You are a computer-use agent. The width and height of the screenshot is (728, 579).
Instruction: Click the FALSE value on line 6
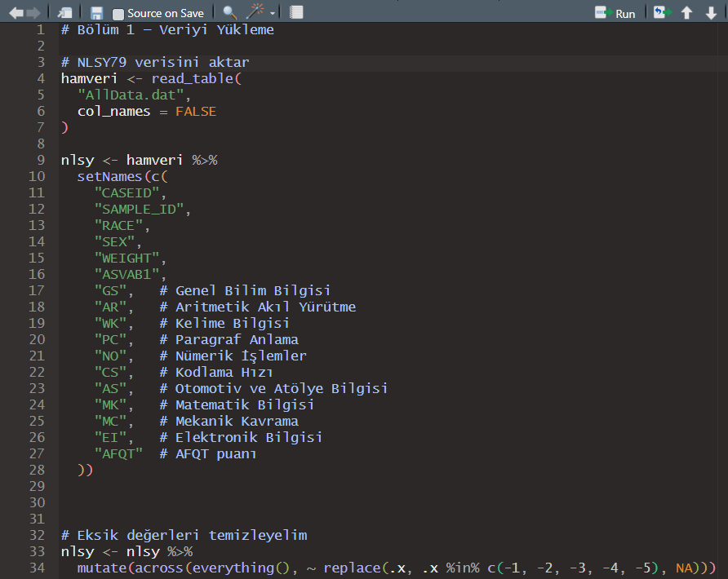(x=196, y=112)
